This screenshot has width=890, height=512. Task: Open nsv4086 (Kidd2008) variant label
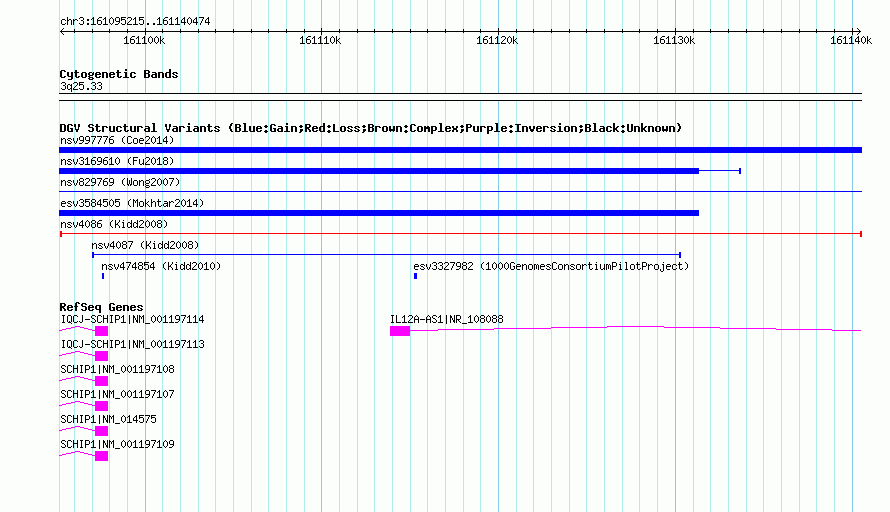click(114, 224)
